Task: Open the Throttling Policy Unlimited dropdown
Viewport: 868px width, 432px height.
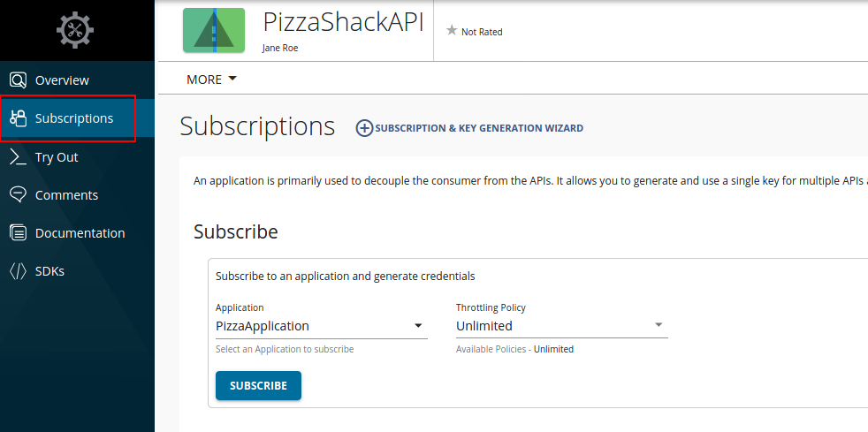Action: click(562, 326)
